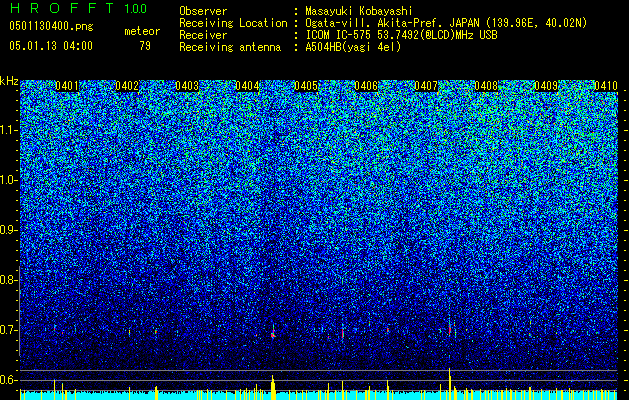
Task: Click the red meteor echo after 0407
Action: pos(450,330)
